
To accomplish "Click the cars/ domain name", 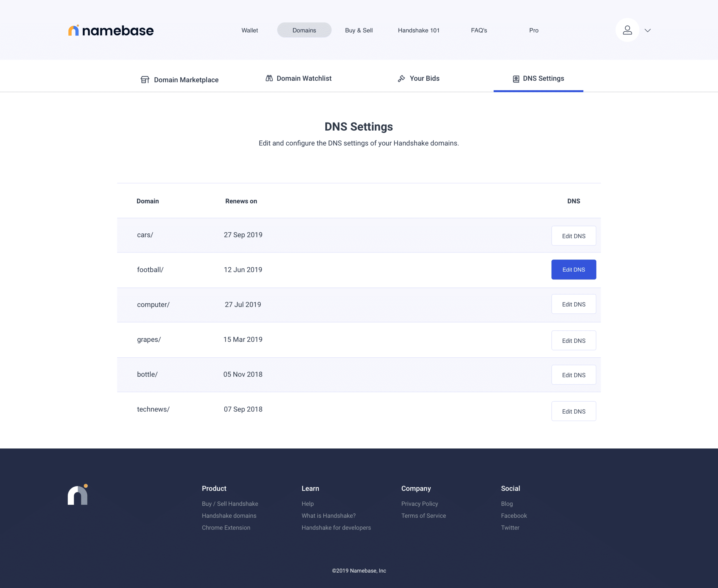I will tap(145, 235).
